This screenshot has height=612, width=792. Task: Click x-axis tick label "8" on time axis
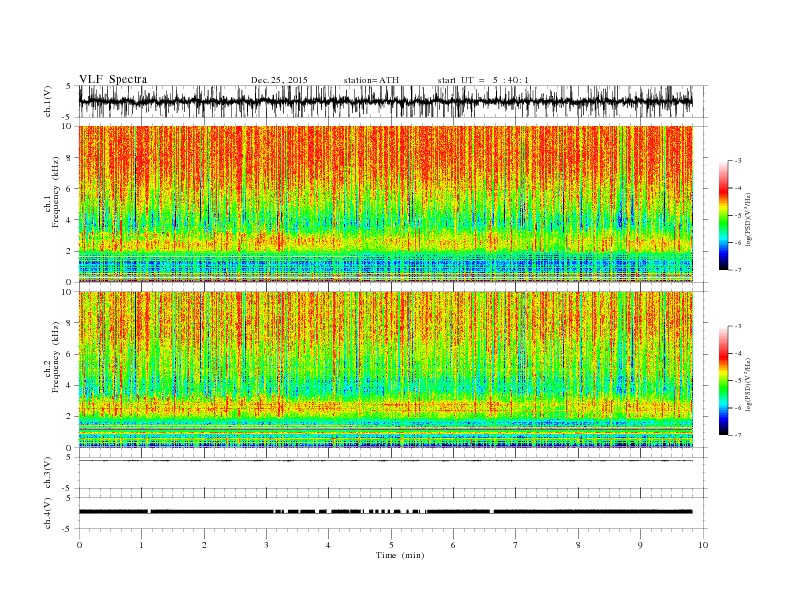pos(578,545)
